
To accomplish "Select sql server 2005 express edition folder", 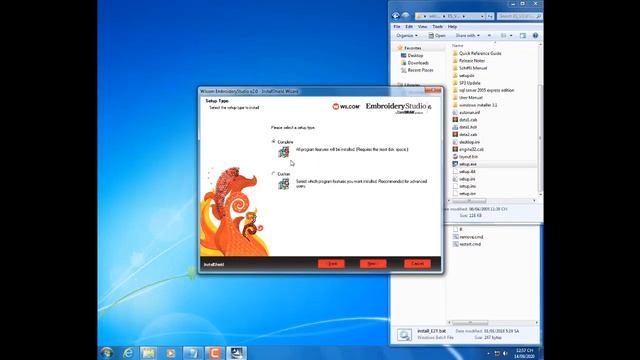I will pyautogui.click(x=486, y=90).
